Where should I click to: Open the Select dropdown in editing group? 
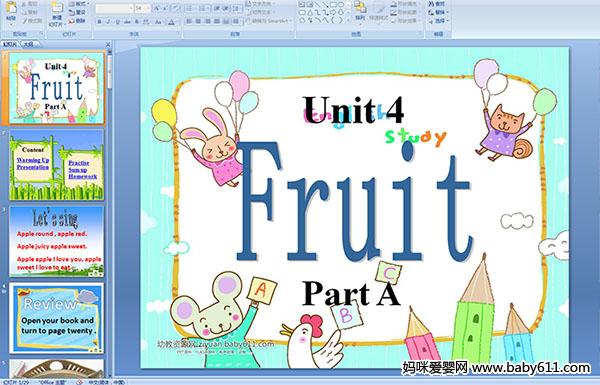coord(437,21)
